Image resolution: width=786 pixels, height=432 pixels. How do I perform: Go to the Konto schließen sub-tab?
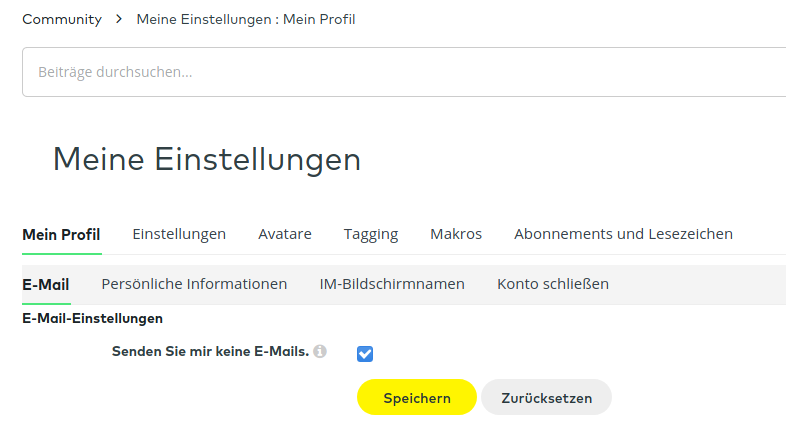coord(553,284)
